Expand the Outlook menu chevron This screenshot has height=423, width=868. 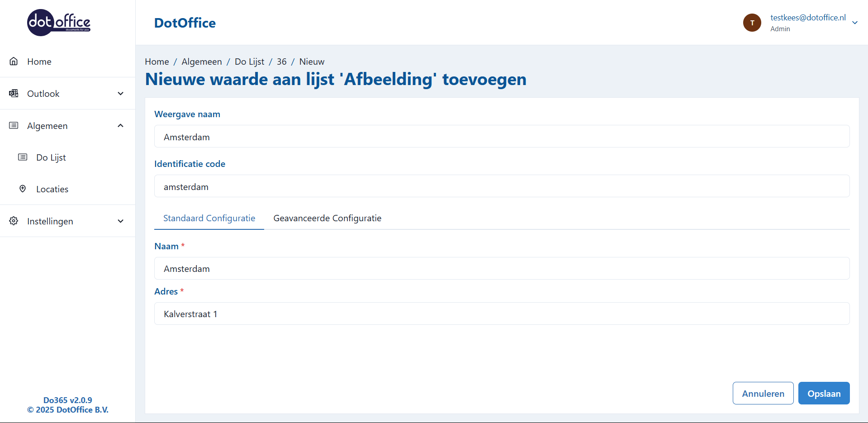point(120,94)
